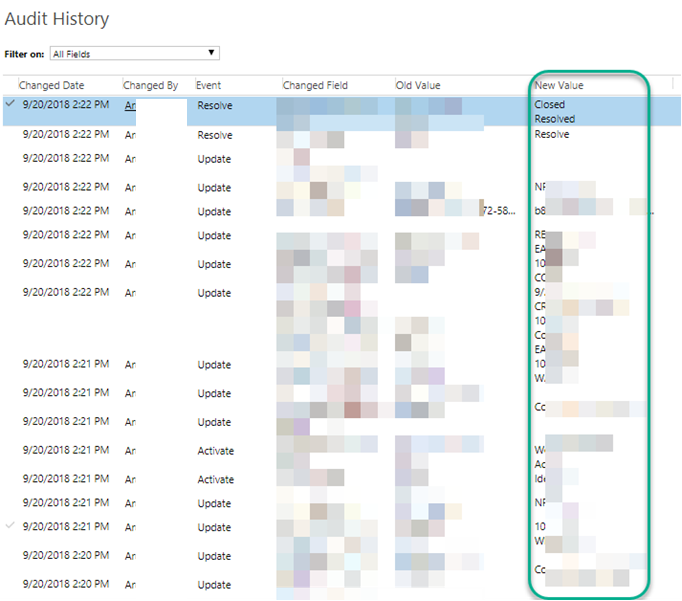Screen dimensions: 682x601
Task: Open the Filter on All Fields dropdown
Action: coord(134,53)
